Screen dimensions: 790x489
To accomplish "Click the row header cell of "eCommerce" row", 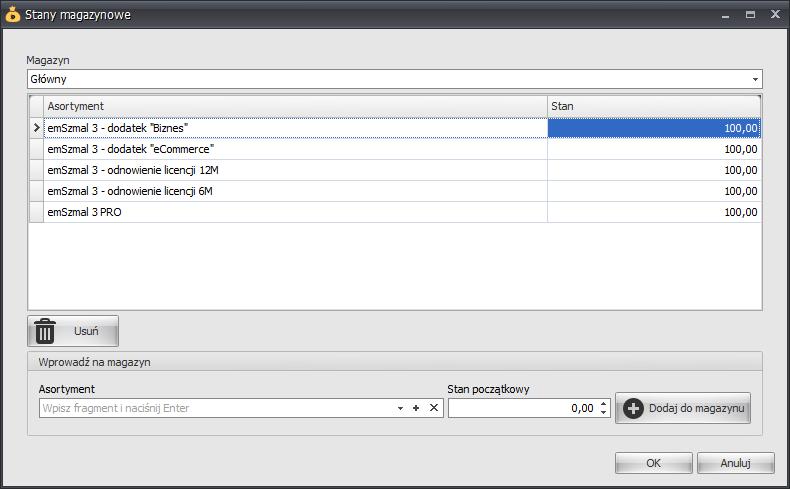I will (x=36, y=149).
